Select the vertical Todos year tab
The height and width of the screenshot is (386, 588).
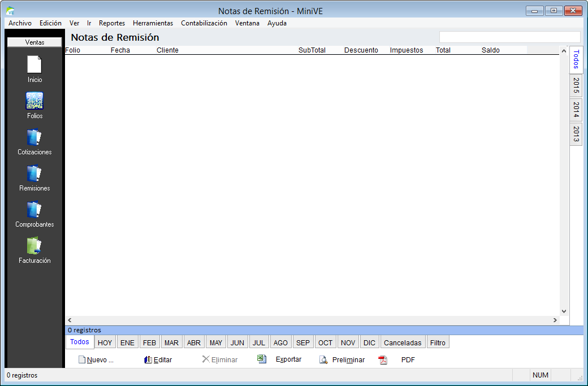[576, 59]
